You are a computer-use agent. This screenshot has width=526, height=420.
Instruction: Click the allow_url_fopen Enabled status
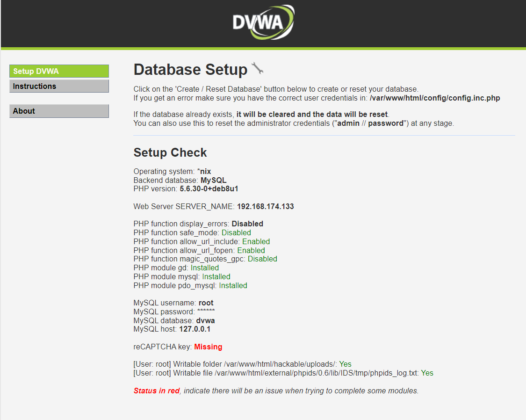pos(251,250)
